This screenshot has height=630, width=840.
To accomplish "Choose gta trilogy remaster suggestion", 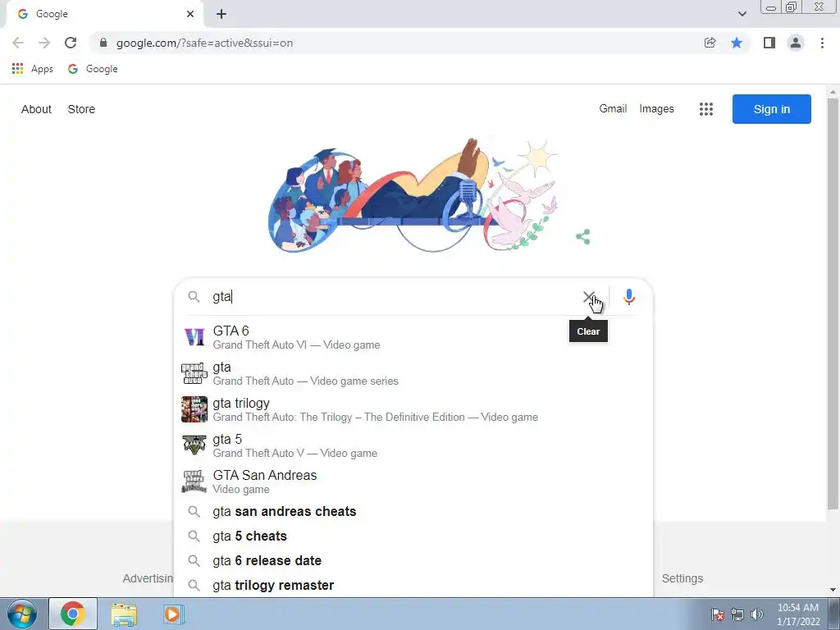I will [413, 586].
